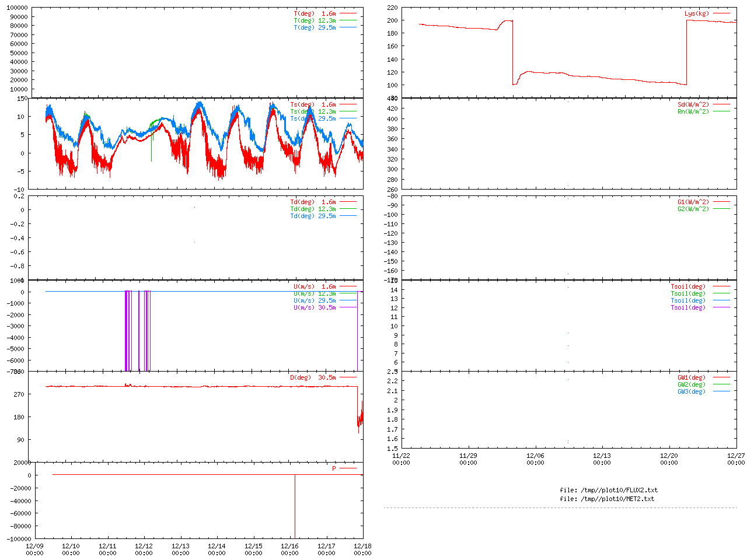Select the T(deg) 29.5m legend entry
The height and width of the screenshot is (560, 747).
[x=315, y=27]
